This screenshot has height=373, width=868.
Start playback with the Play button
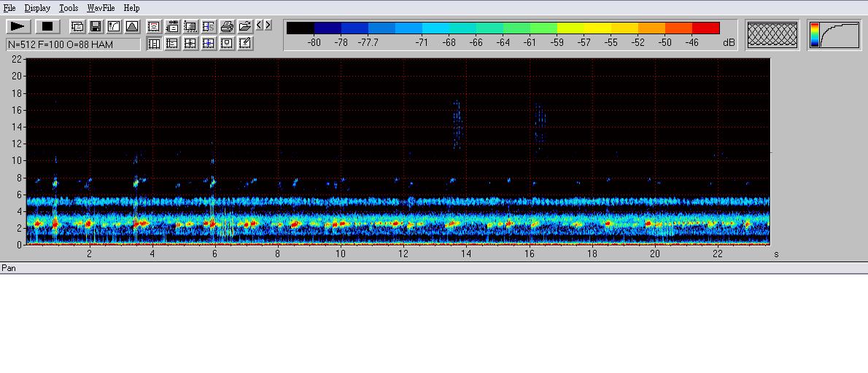click(18, 26)
